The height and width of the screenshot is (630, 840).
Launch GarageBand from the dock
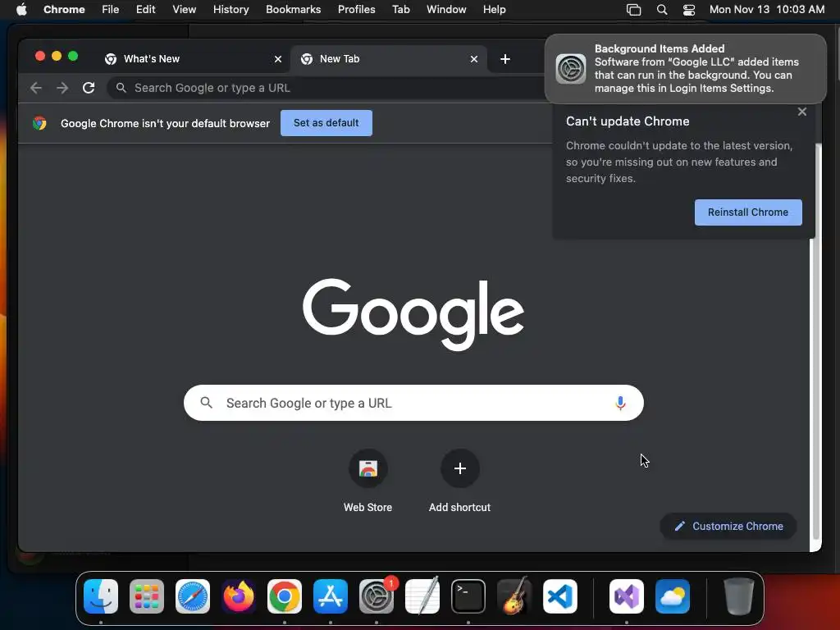tap(514, 596)
